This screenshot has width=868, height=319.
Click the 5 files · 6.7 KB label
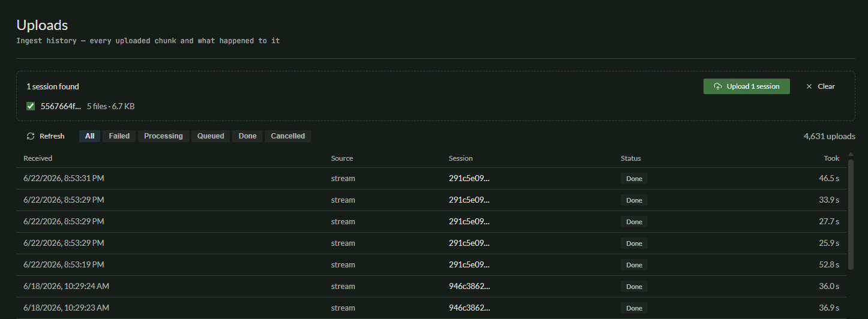(x=110, y=106)
